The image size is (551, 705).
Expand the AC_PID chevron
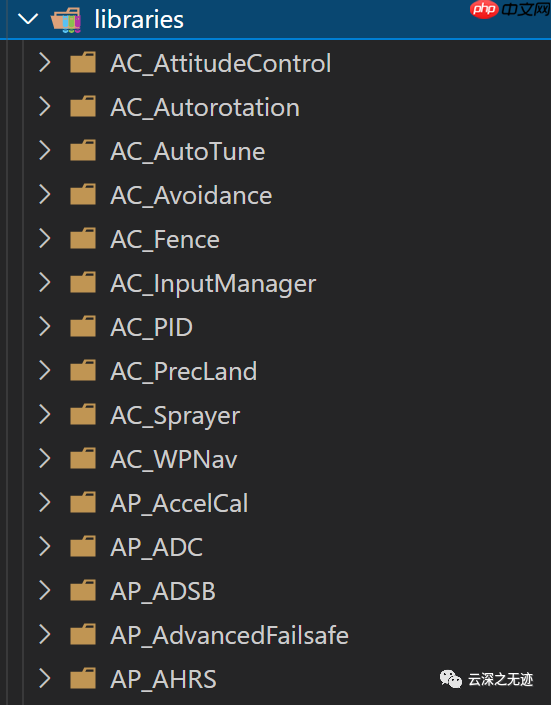pyautogui.click(x=45, y=327)
